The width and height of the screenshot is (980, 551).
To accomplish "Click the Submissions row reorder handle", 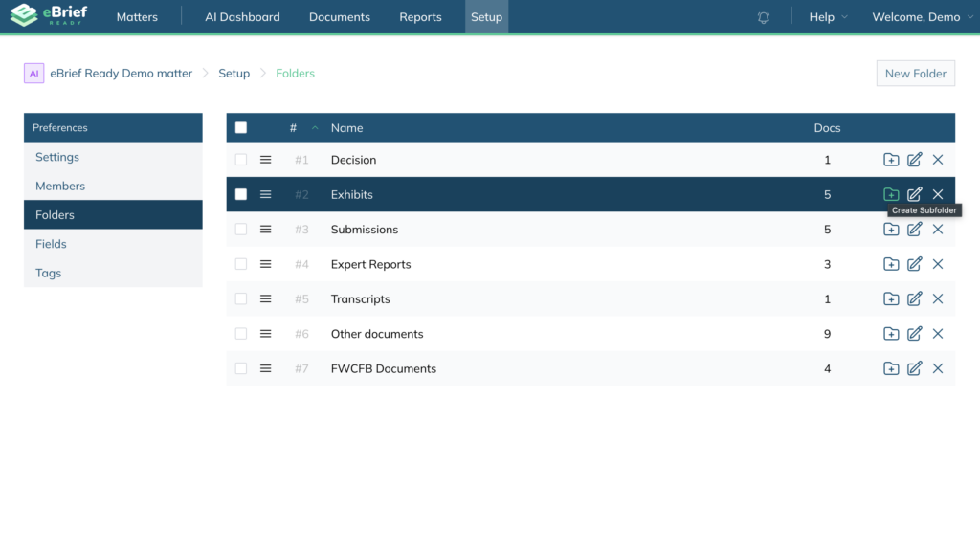I will (x=266, y=230).
